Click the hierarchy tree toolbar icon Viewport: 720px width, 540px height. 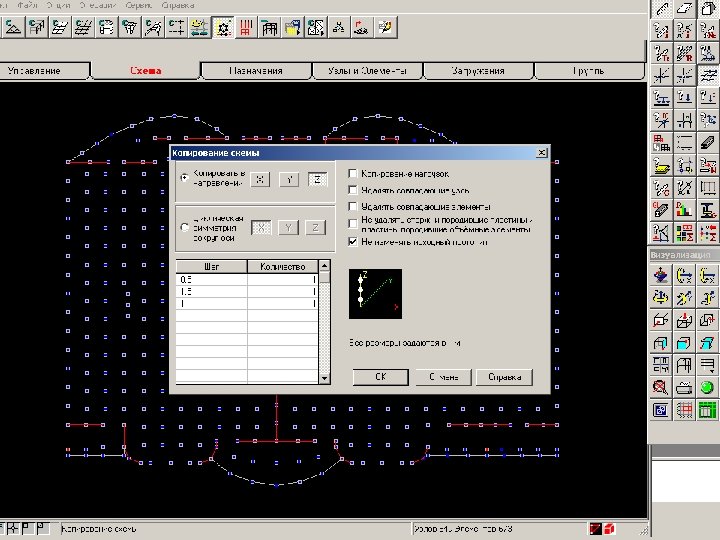click(x=339, y=28)
